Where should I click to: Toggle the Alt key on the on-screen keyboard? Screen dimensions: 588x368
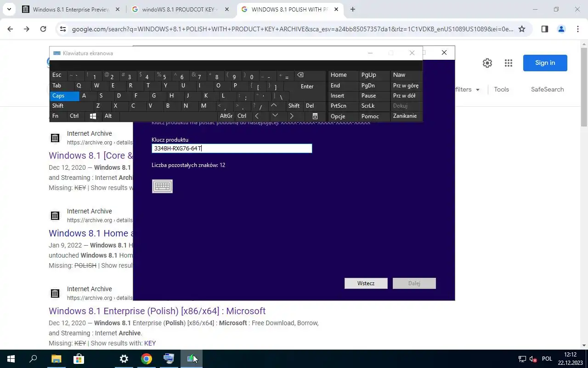tap(110, 116)
